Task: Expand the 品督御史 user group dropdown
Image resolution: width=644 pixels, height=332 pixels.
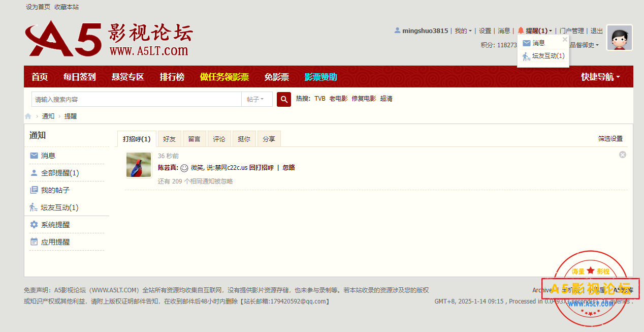Action: click(584, 45)
